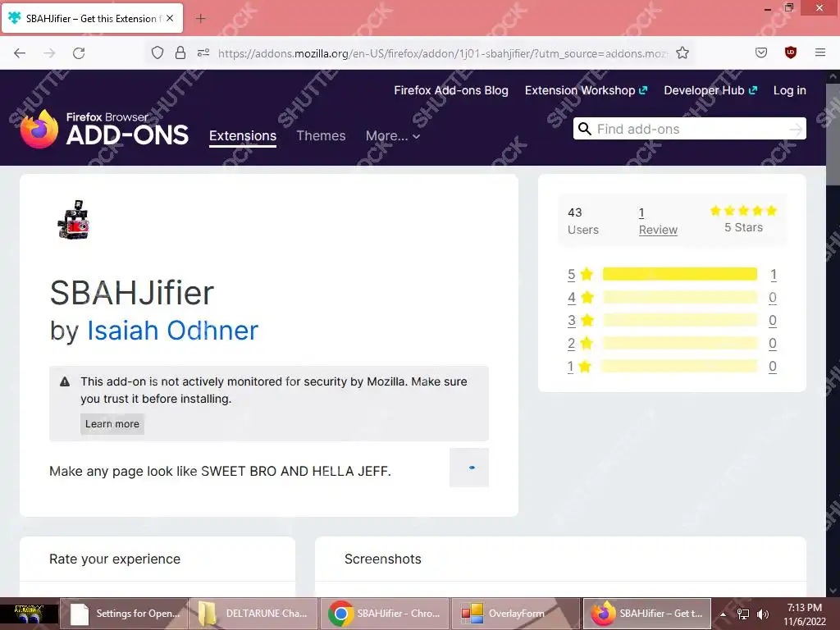Select the SBAHJifier Firefox taskbar button
The height and width of the screenshot is (630, 840).
[x=646, y=614]
